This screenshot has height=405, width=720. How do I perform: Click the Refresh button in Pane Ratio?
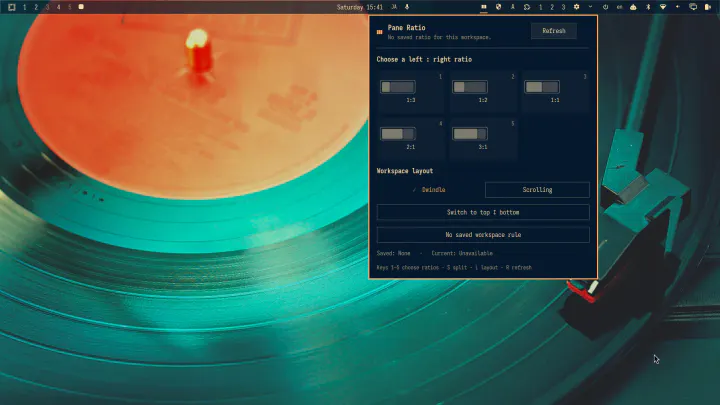pyautogui.click(x=554, y=31)
